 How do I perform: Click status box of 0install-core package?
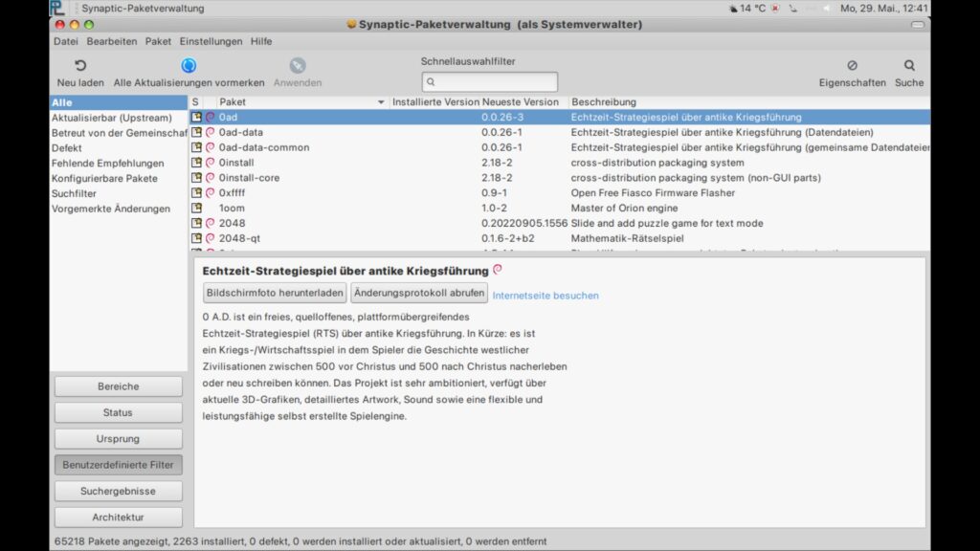tap(196, 177)
